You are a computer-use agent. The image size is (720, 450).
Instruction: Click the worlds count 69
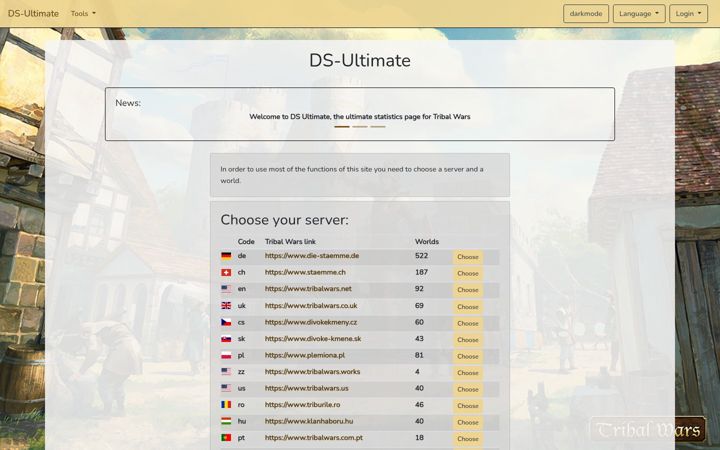click(419, 305)
